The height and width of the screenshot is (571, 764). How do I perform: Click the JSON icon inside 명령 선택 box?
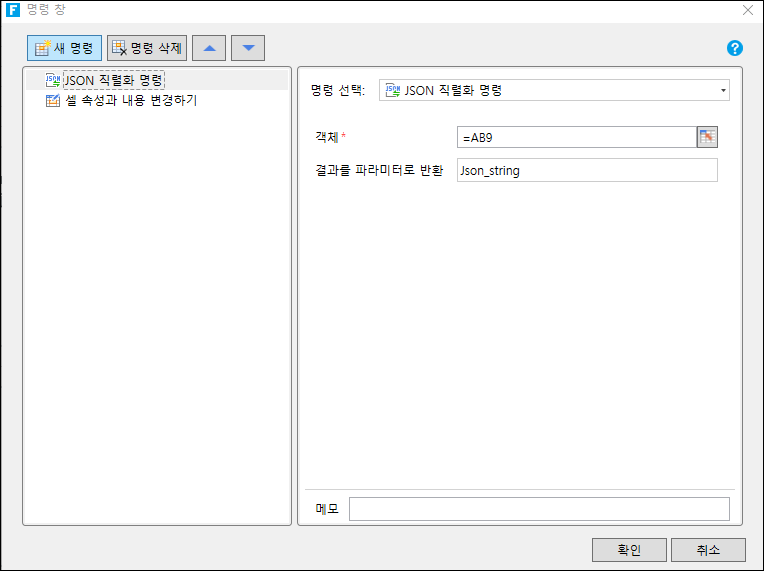(393, 91)
